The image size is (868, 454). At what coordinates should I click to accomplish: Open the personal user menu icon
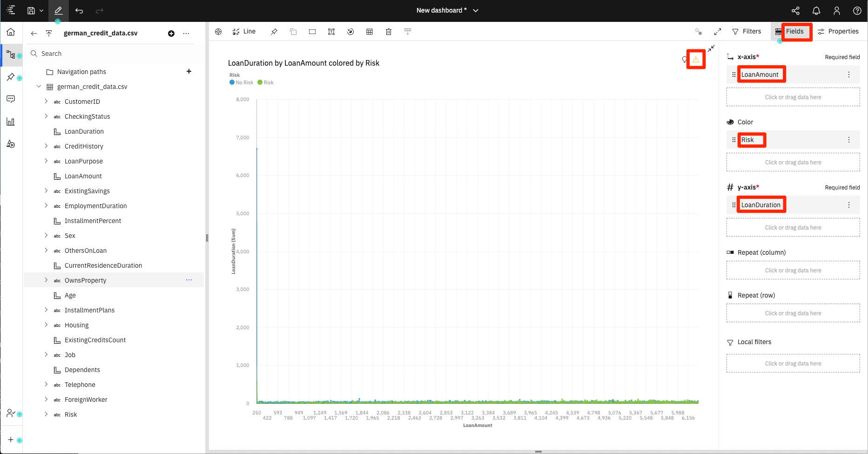pyautogui.click(x=837, y=11)
